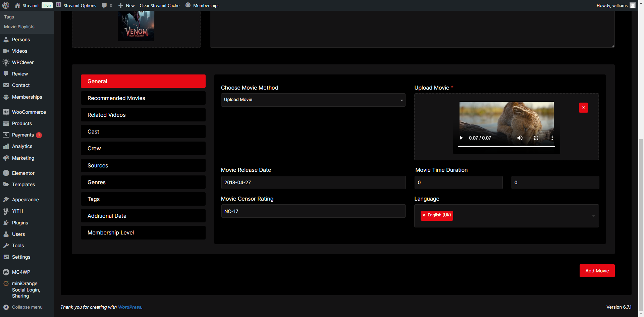The width and height of the screenshot is (644, 317).
Task: Open the Contact envelope icon
Action: click(6, 85)
